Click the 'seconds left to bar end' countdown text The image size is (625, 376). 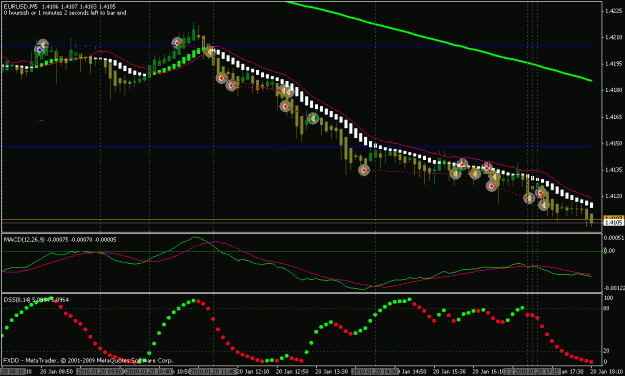pyautogui.click(x=96, y=13)
